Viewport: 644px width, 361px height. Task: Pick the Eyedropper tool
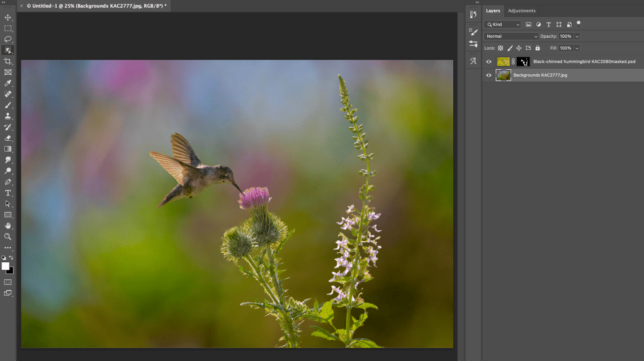click(8, 83)
